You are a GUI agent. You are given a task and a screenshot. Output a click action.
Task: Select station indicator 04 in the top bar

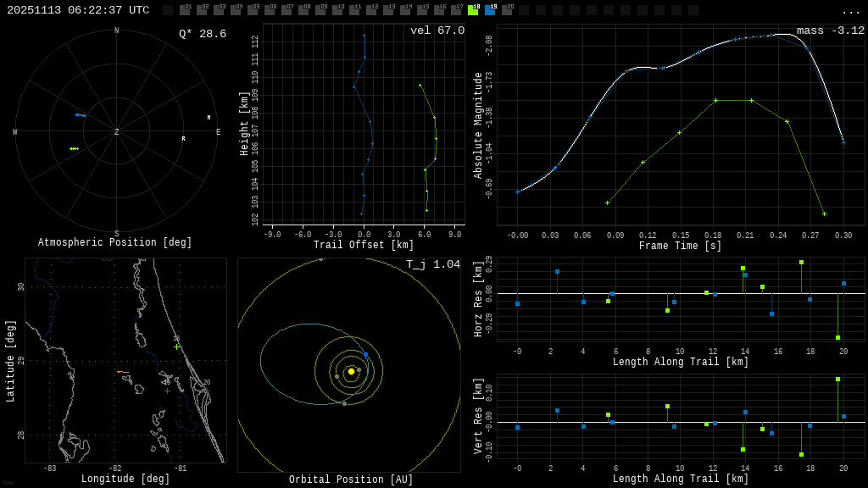pyautogui.click(x=236, y=10)
